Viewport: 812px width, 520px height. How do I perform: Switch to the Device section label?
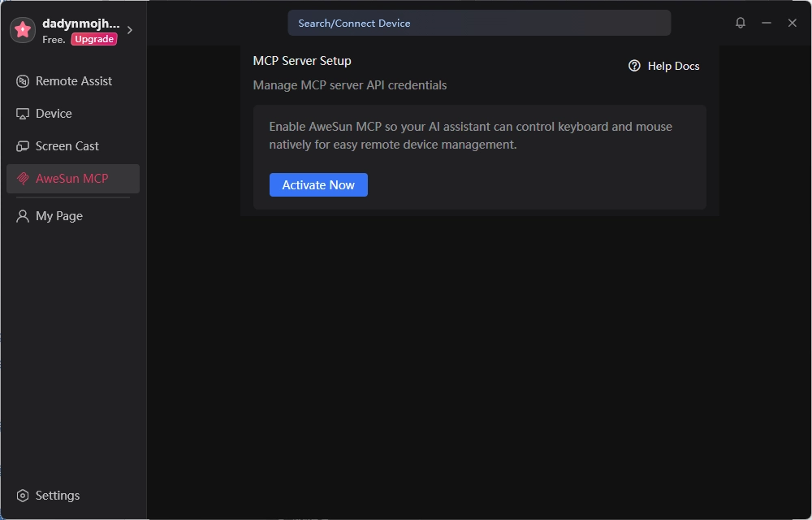click(x=54, y=114)
